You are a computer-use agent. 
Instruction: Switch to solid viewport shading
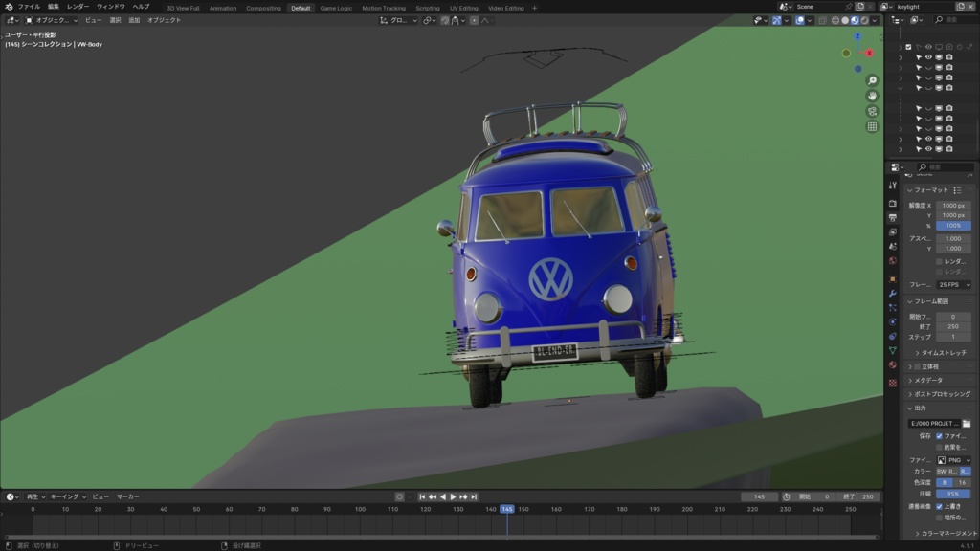[x=845, y=21]
